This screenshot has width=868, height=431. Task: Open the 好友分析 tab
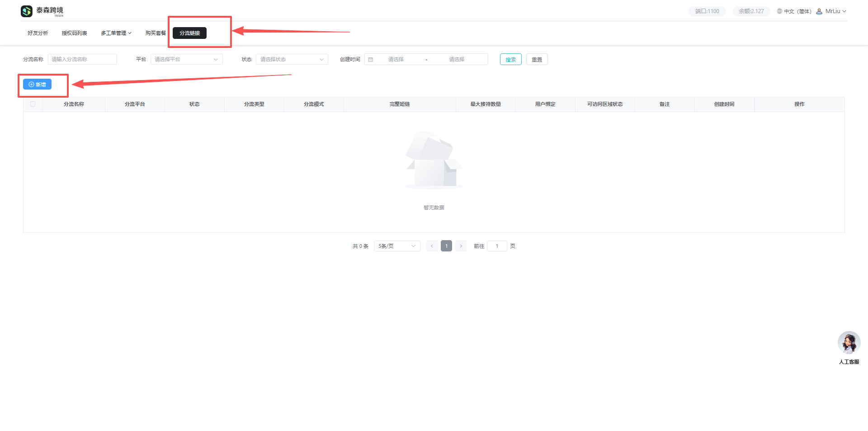[x=38, y=33]
